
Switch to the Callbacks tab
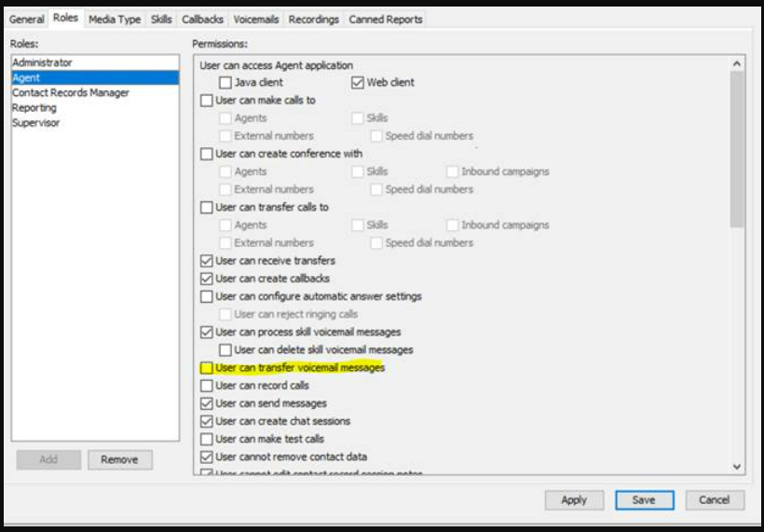(203, 20)
